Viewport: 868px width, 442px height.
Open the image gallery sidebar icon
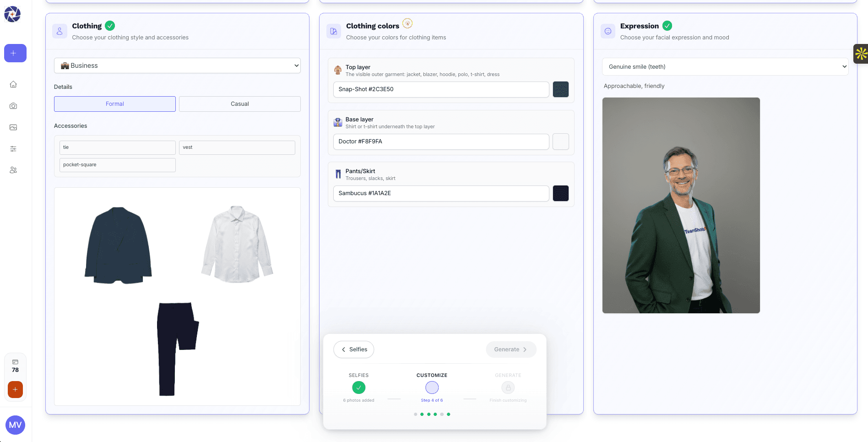[x=13, y=127]
